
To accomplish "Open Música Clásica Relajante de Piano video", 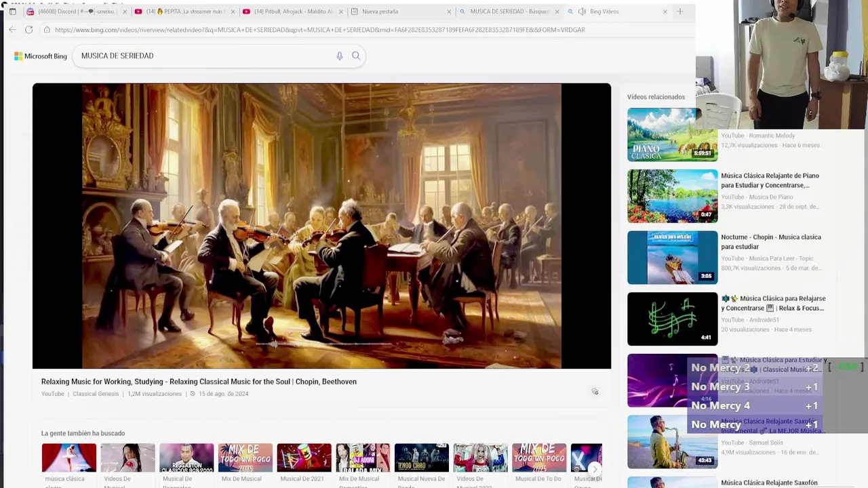I will click(x=770, y=180).
